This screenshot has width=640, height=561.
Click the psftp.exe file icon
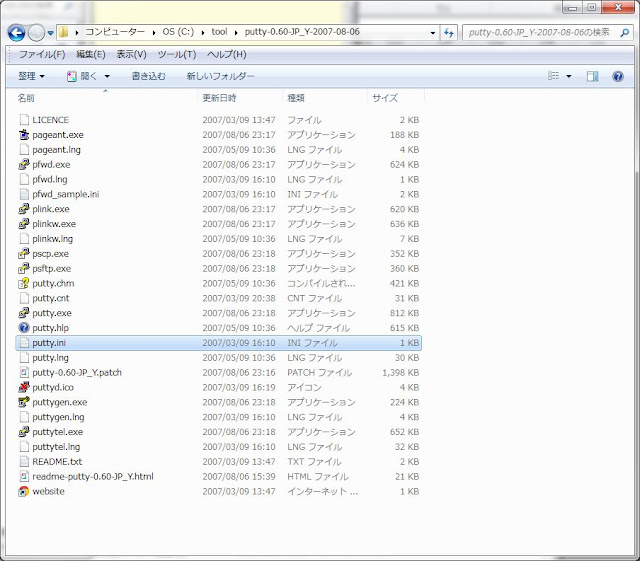24,268
